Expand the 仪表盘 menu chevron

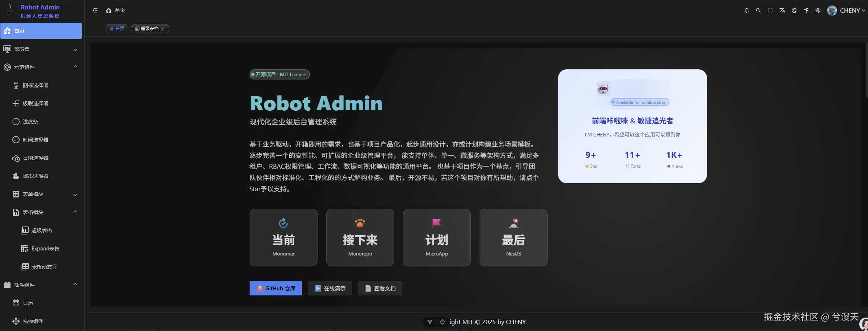pyautogui.click(x=75, y=49)
